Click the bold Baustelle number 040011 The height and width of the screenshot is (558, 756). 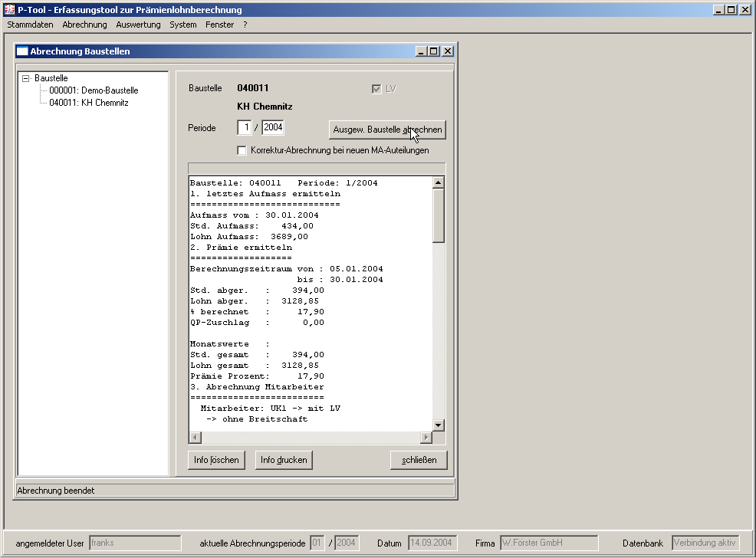253,87
